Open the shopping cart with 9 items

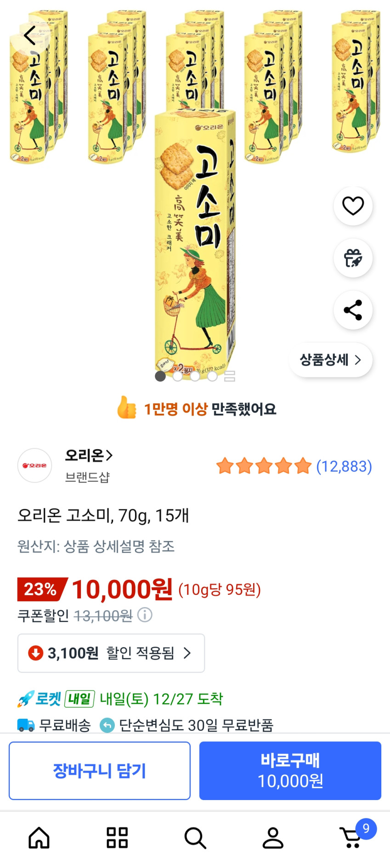[352, 838]
